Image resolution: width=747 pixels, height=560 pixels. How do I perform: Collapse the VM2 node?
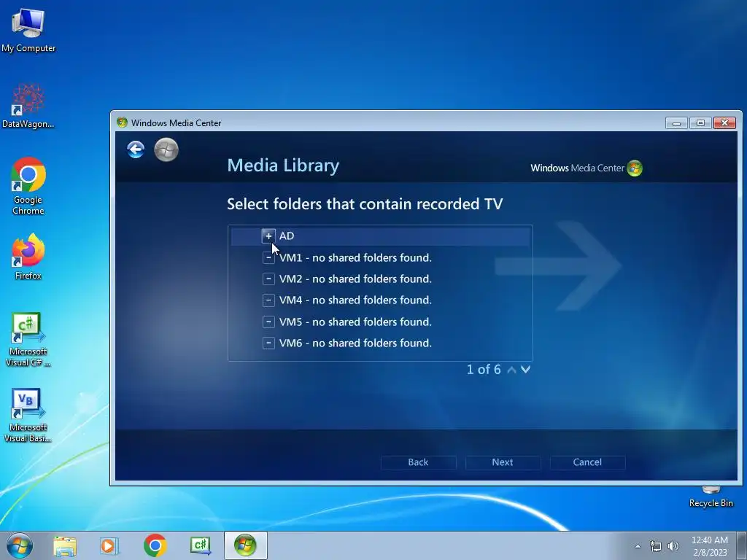coord(268,279)
